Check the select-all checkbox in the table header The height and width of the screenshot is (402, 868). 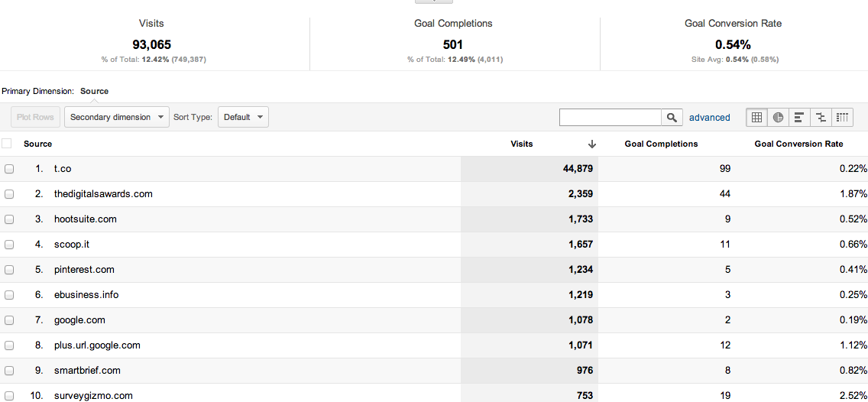click(x=7, y=144)
